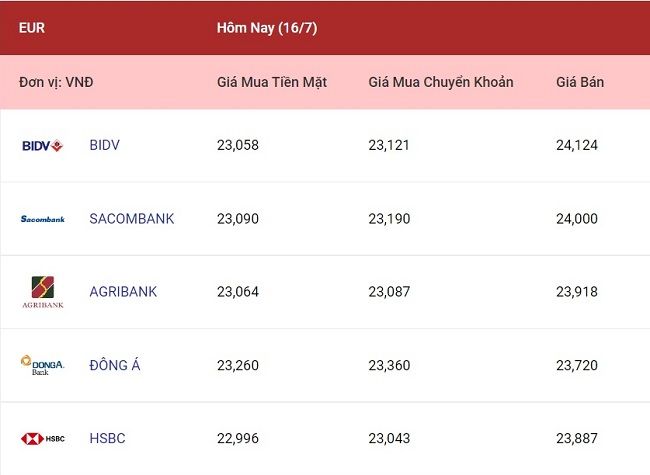This screenshot has width=650, height=475.
Task: Open the BIDV bank name link
Action: point(104,145)
